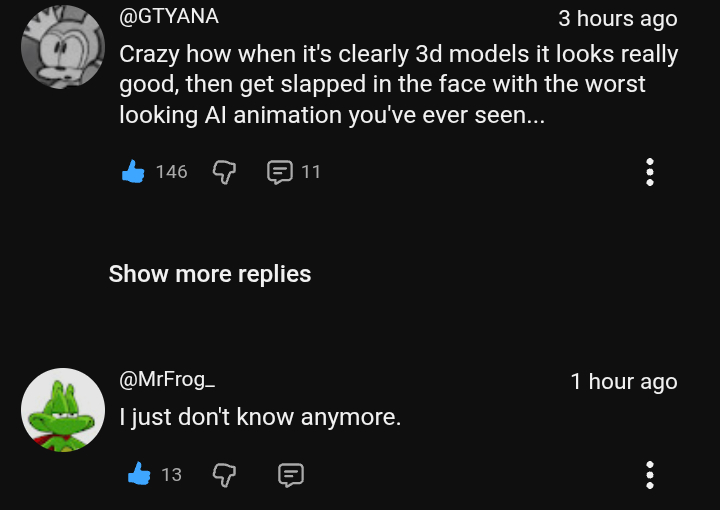Click the 11 replies count
720x510 pixels.
click(311, 172)
